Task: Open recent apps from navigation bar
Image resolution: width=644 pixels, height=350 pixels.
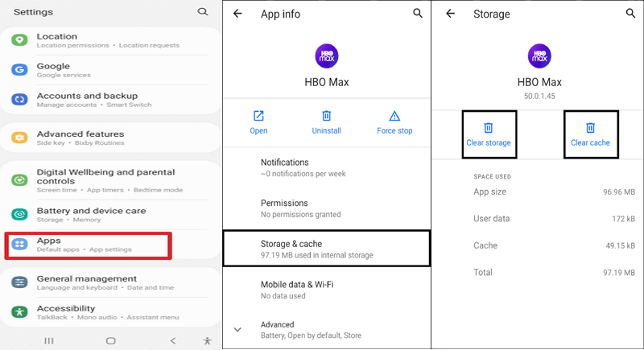Action: pyautogui.click(x=49, y=340)
